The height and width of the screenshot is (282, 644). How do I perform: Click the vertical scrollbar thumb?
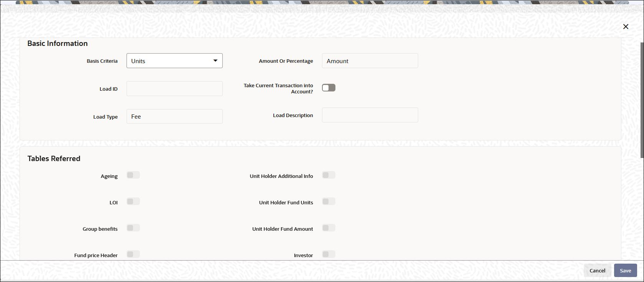click(642, 100)
